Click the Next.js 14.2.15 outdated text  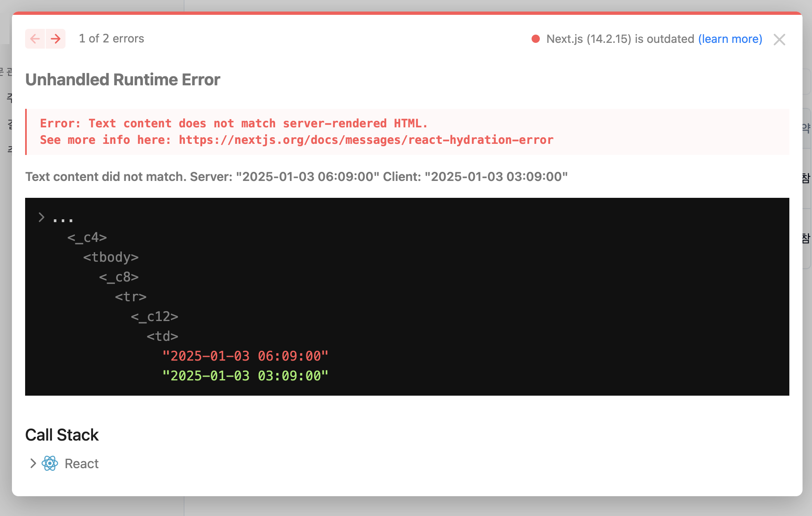tap(620, 39)
